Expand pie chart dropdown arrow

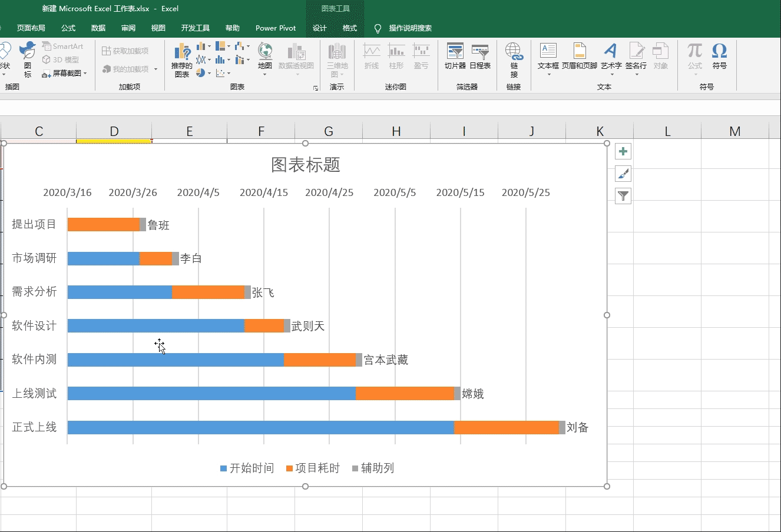(x=210, y=74)
